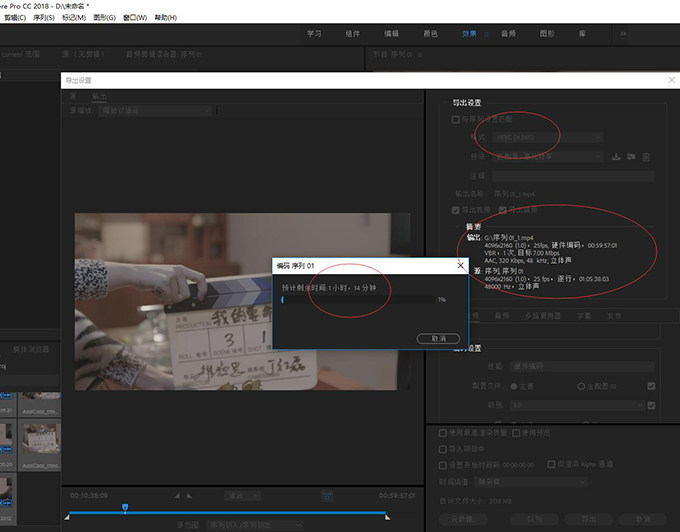This screenshot has height=532, width=680.
Task: Click the delete preset trash icon
Action: click(x=646, y=157)
